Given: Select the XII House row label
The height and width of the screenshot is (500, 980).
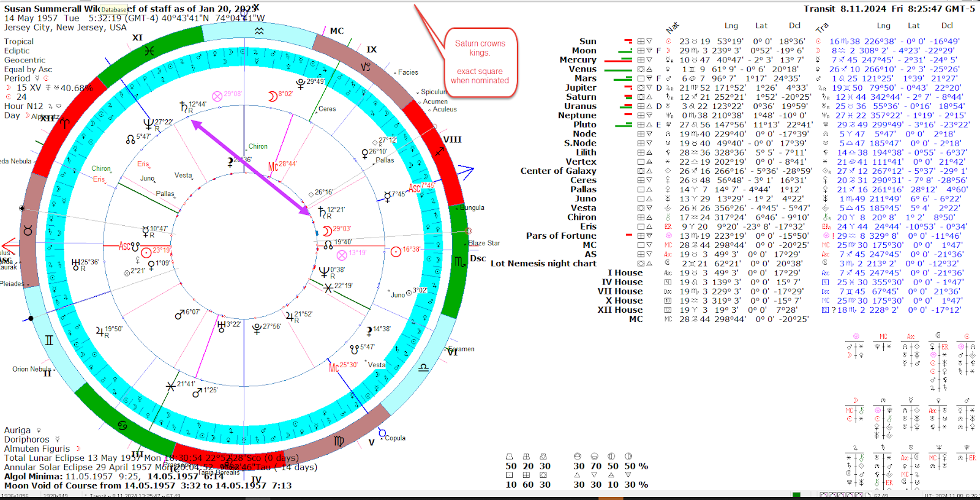Looking at the screenshot, I should tap(620, 310).
